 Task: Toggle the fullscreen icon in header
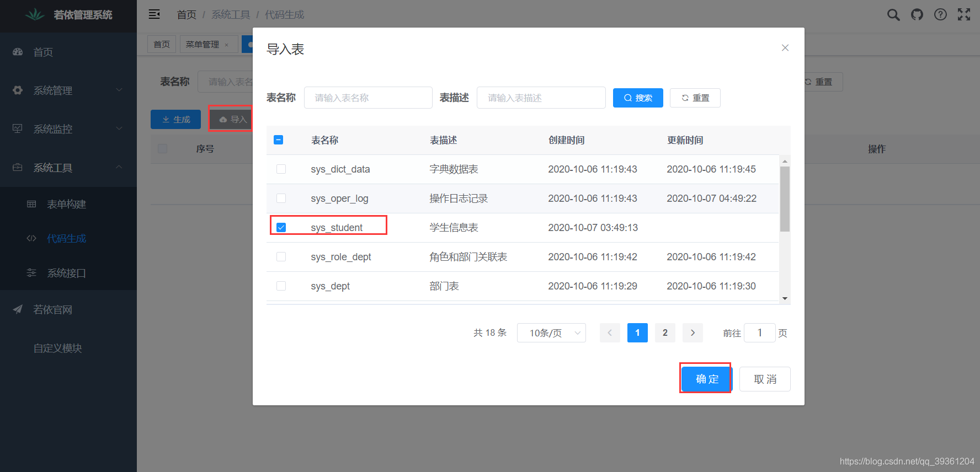tap(964, 15)
